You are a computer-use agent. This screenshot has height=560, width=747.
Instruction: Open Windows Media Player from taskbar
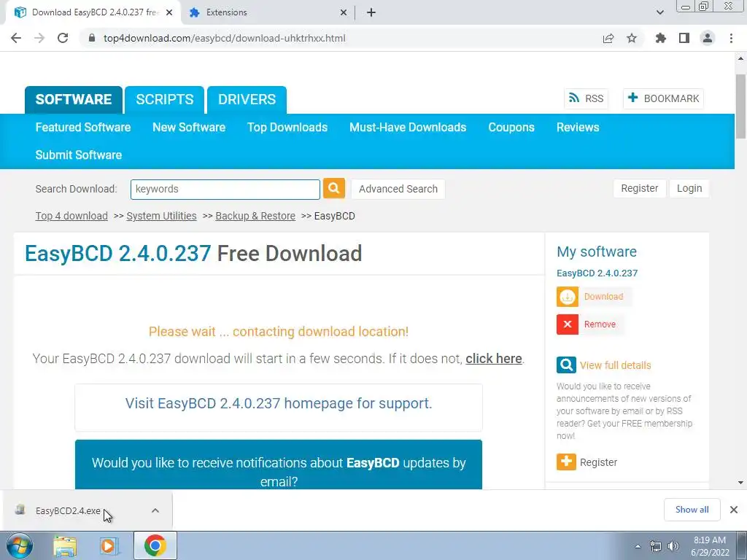click(x=109, y=546)
